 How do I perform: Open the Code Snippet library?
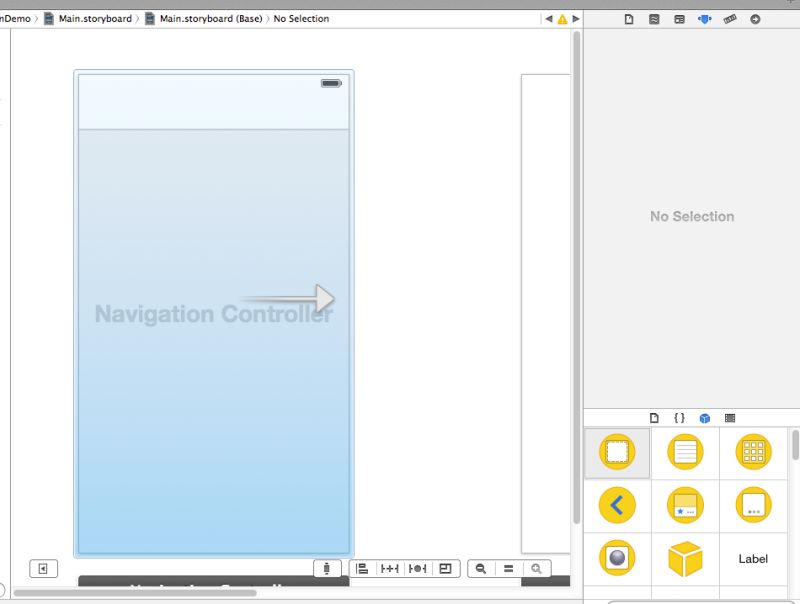678,418
